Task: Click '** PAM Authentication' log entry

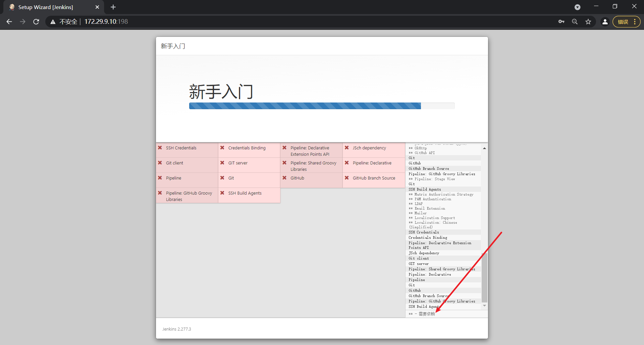Action: 430,199
